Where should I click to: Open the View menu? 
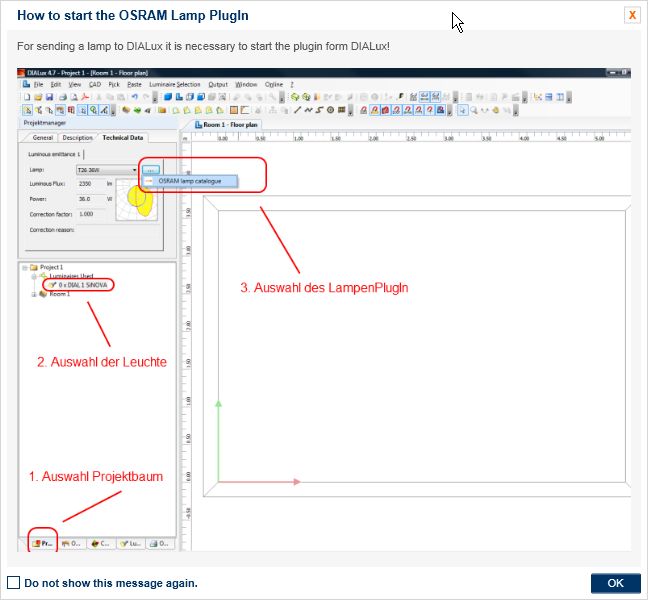74,85
